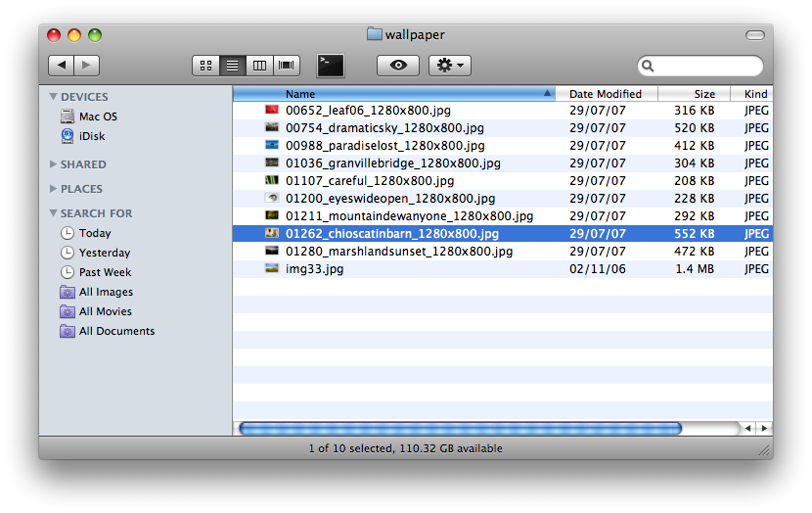Collapse the SEARCH FOR section
This screenshot has height=513, width=812.
click(53, 213)
